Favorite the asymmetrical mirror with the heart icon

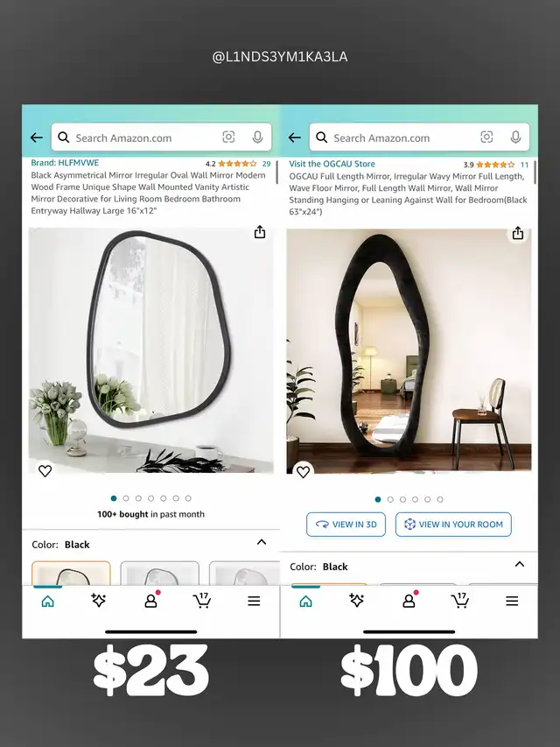point(45,470)
